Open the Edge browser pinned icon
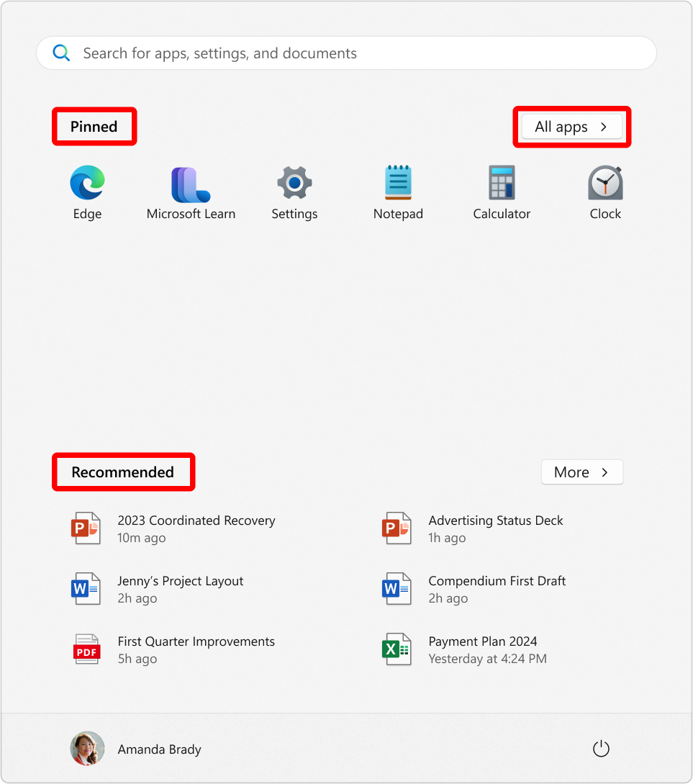 point(88,182)
